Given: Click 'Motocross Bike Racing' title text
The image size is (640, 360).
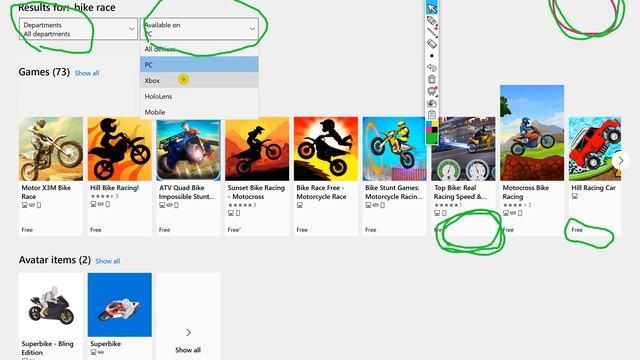Looking at the screenshot, I should pyautogui.click(x=526, y=192).
